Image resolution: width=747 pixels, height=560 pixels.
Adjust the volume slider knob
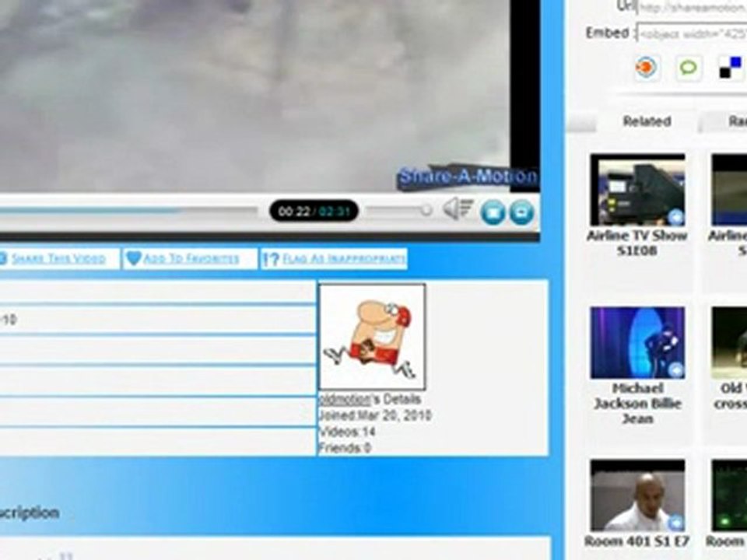(x=426, y=209)
